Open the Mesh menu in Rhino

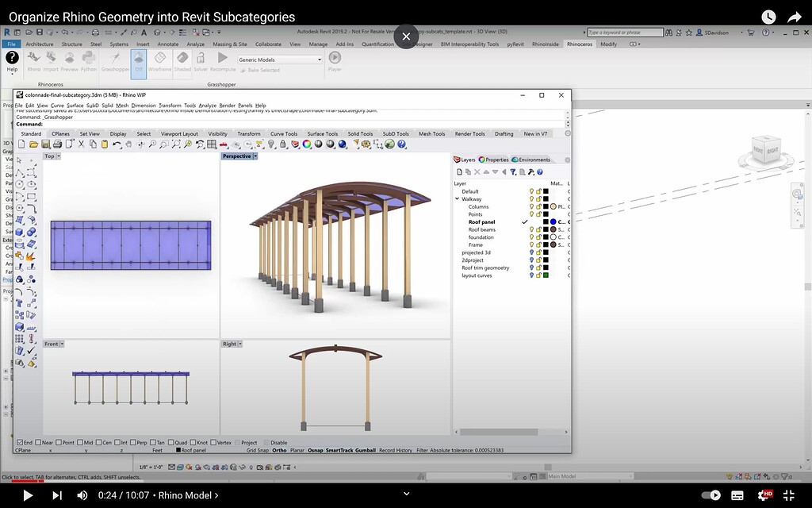(x=123, y=105)
